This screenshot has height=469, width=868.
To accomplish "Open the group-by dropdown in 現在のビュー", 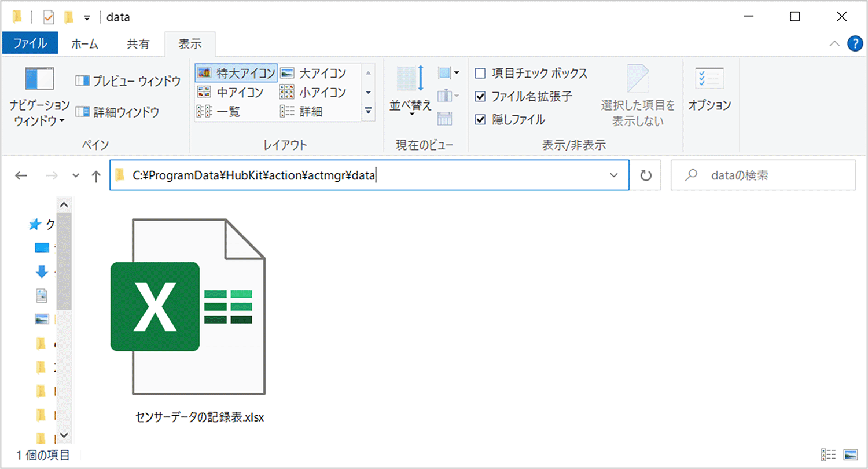I will pos(448,73).
